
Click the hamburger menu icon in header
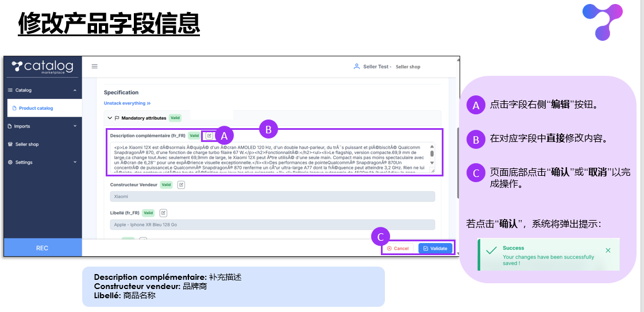[95, 67]
